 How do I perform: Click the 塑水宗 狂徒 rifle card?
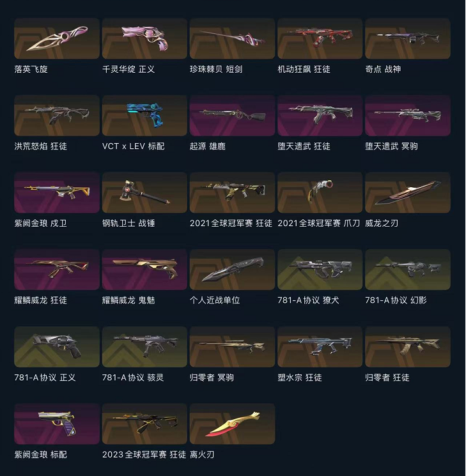pyautogui.click(x=320, y=347)
